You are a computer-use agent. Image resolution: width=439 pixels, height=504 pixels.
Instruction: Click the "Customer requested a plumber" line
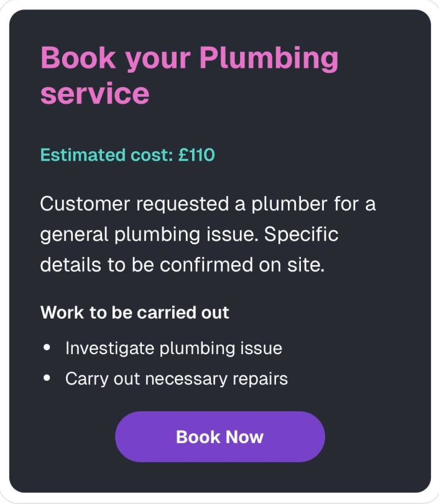pos(208,204)
